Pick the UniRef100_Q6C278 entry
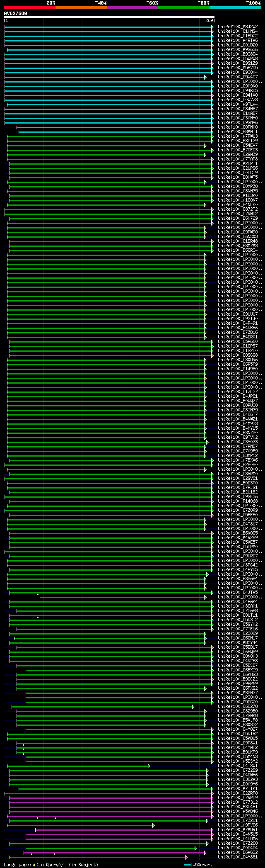The image size is (265, 868). (238, 707)
